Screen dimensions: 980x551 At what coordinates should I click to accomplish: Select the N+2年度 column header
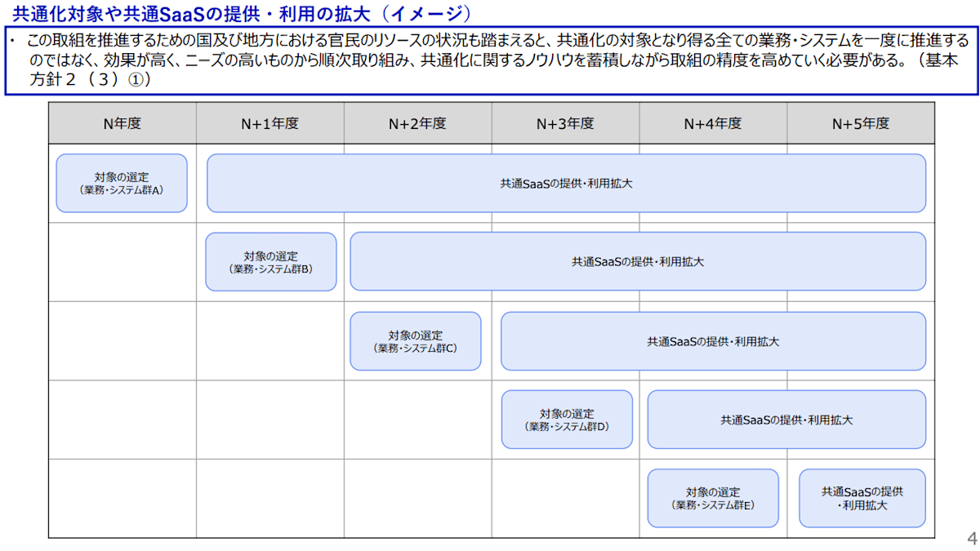[417, 123]
